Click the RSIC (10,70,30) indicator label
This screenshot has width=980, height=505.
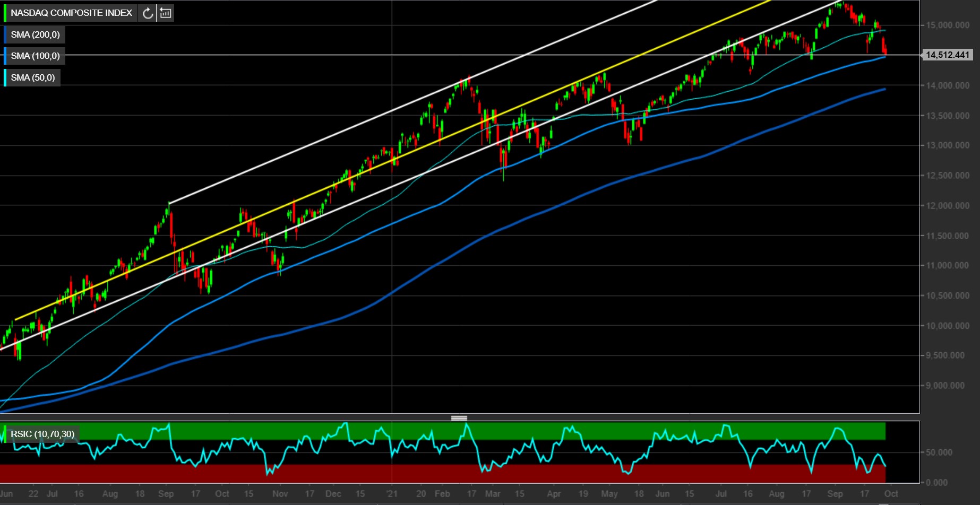coord(42,434)
